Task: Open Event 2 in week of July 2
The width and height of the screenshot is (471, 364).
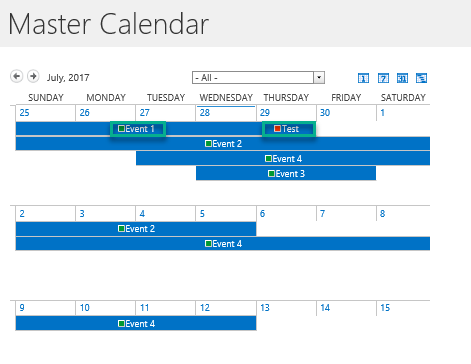Action: click(136, 229)
